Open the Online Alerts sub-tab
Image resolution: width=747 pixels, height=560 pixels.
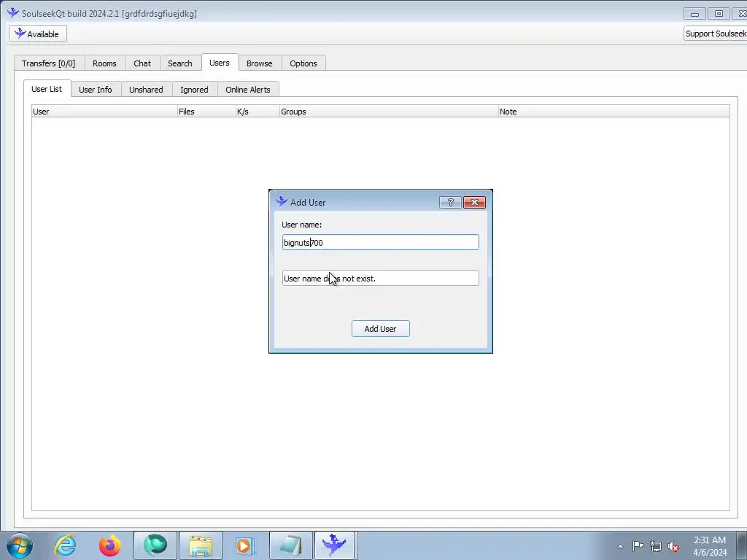coord(248,90)
